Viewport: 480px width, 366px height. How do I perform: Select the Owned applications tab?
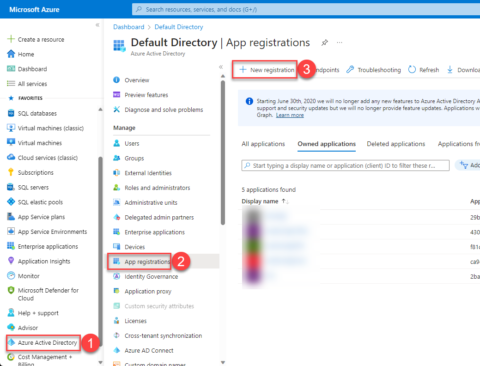(326, 144)
